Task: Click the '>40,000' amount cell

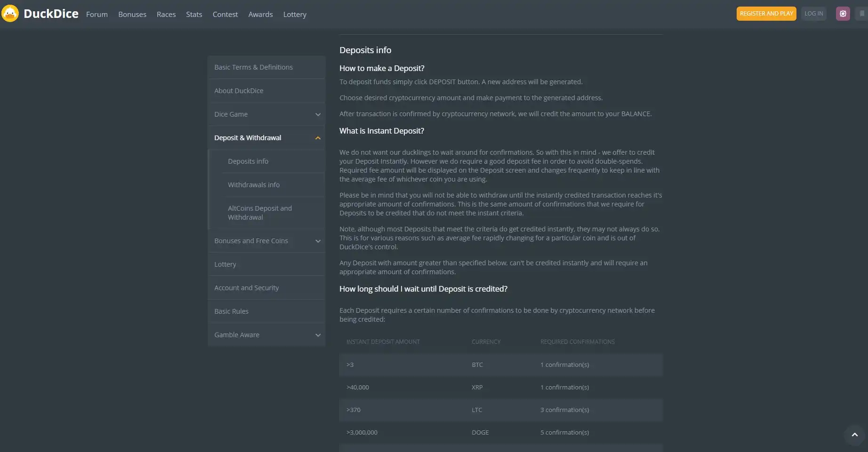Action: pyautogui.click(x=358, y=388)
